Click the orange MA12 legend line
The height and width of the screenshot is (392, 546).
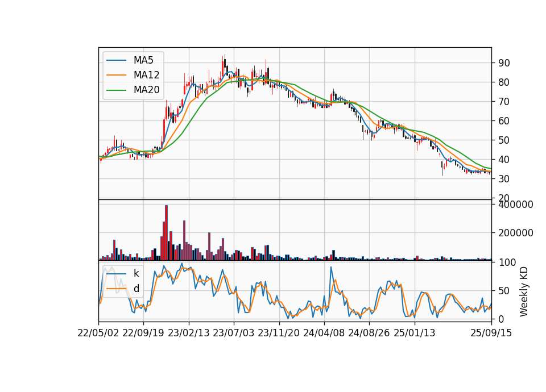pyautogui.click(x=116, y=75)
